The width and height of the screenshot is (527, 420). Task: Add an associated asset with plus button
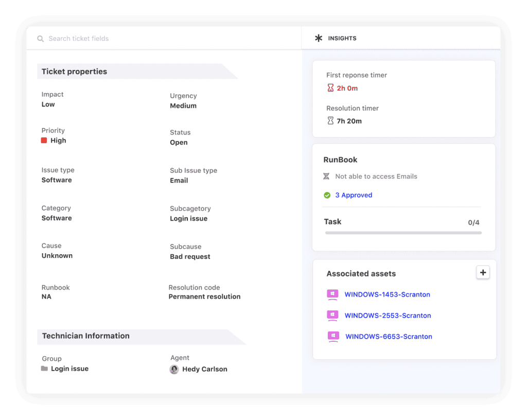coord(482,273)
